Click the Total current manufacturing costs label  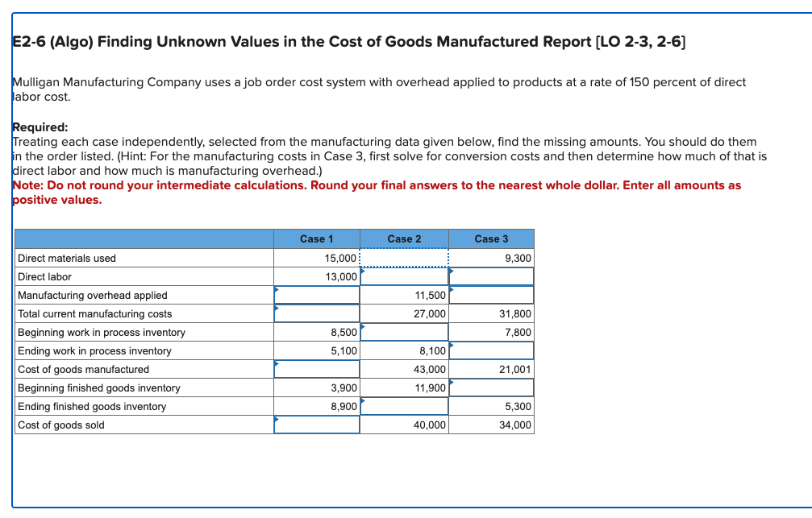(x=95, y=314)
